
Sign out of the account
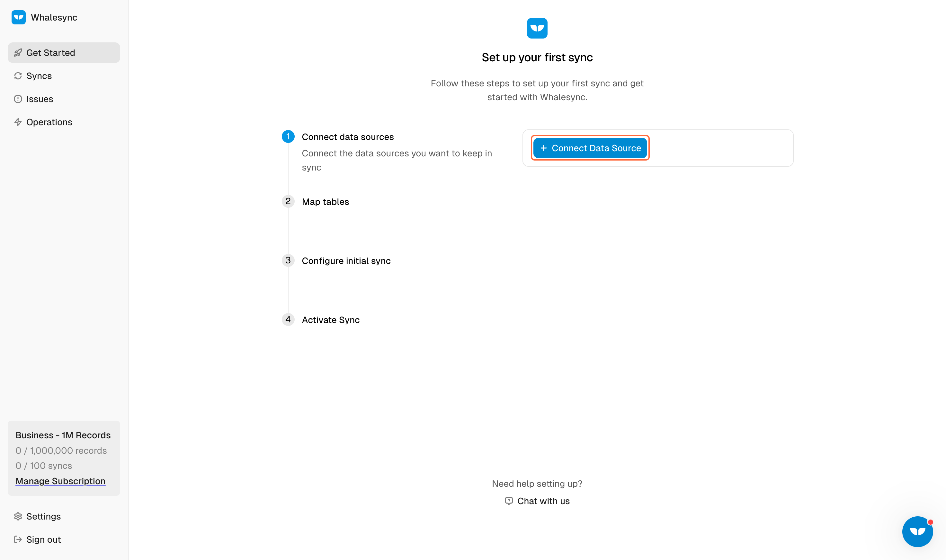pos(64,539)
